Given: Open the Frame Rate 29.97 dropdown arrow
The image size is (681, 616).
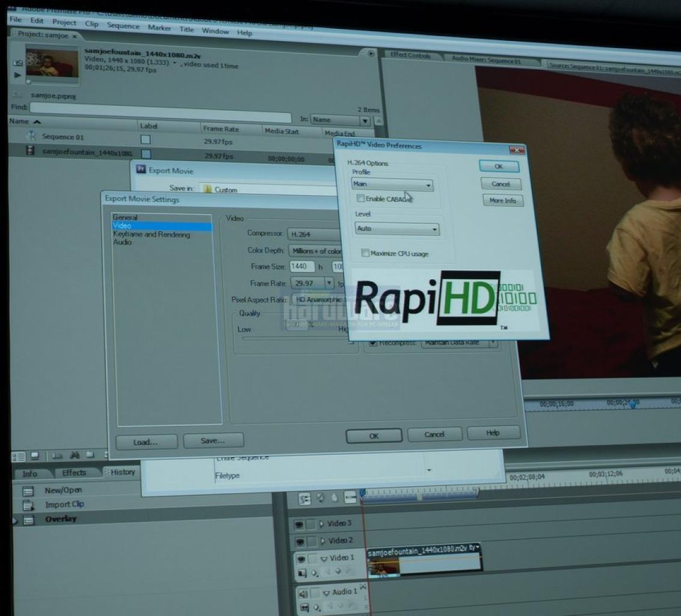Looking at the screenshot, I should pos(329,283).
